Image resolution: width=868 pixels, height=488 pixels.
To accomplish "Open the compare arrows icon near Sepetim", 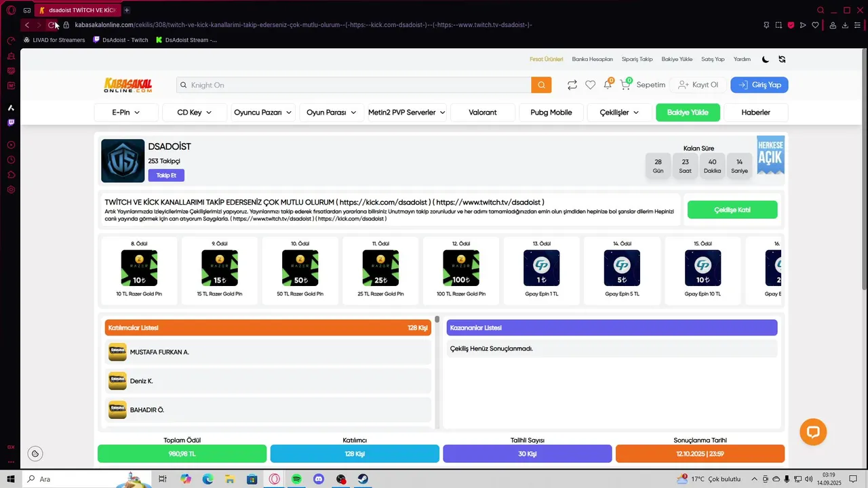I will click(572, 85).
